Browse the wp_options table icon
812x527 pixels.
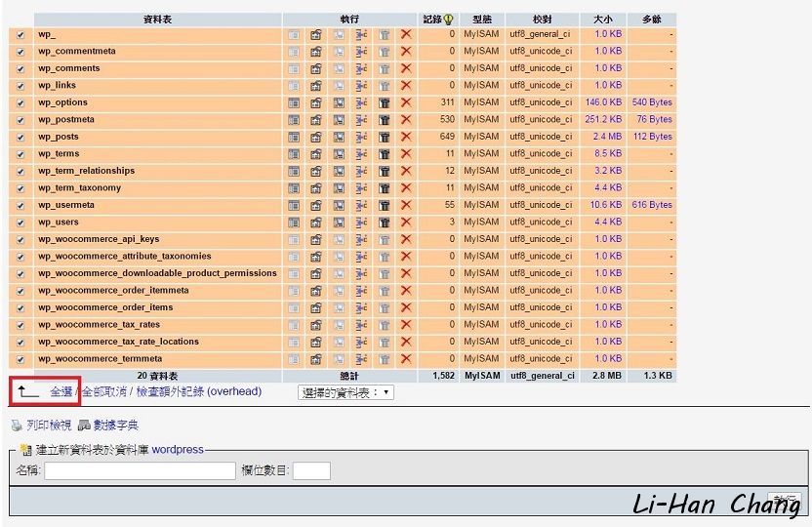click(294, 102)
